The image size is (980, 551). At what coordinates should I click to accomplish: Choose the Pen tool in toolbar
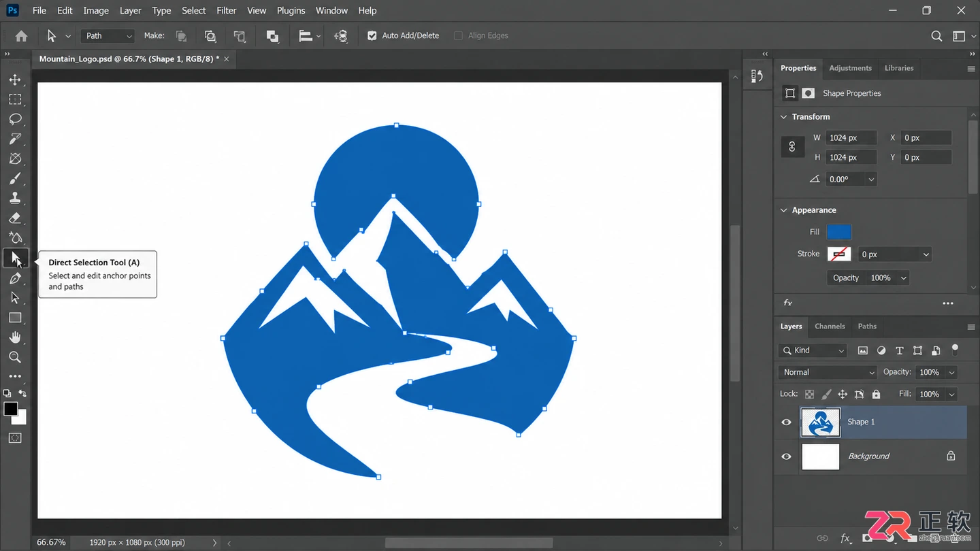click(15, 278)
